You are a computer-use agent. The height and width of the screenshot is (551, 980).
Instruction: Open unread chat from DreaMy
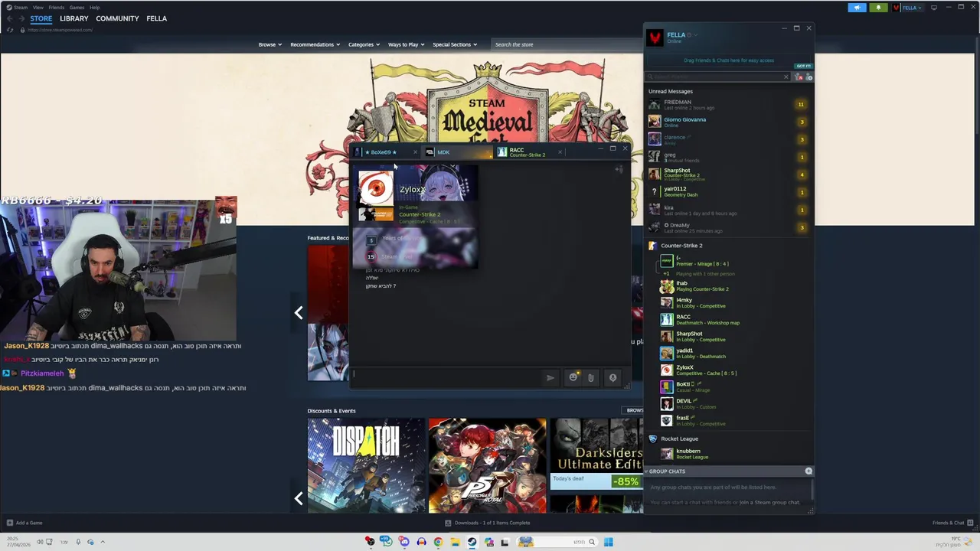pyautogui.click(x=730, y=227)
